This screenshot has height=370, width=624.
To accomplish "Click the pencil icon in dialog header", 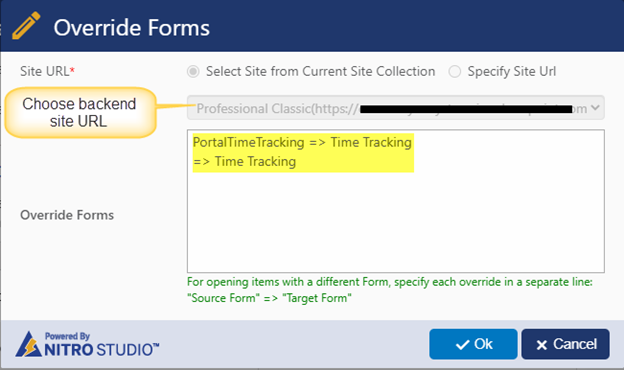I will (x=26, y=26).
